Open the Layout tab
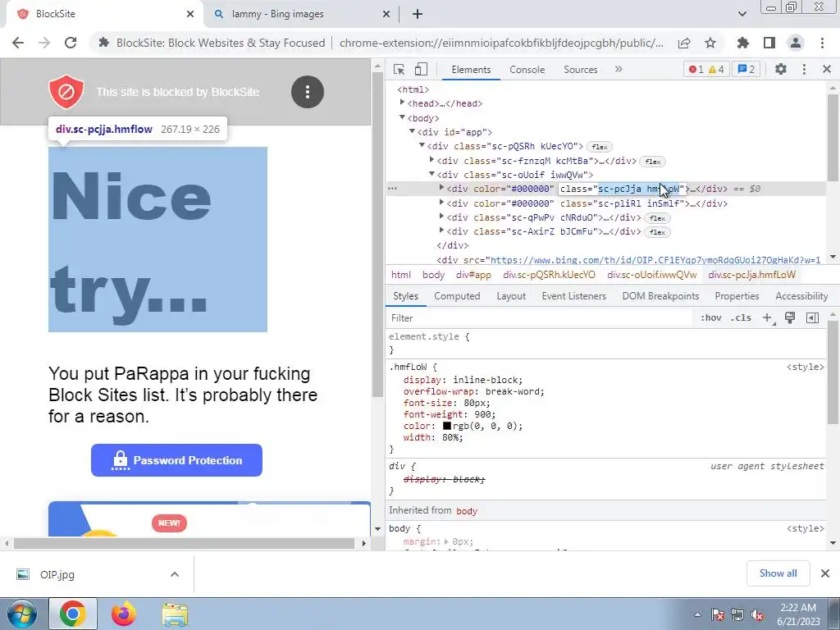This screenshot has height=630, width=840. pyautogui.click(x=511, y=296)
